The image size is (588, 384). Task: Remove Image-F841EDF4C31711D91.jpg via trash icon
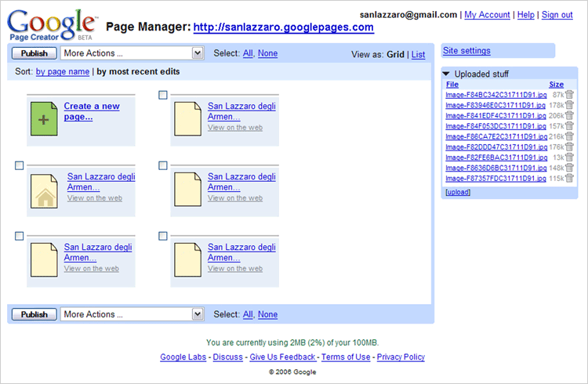point(569,115)
